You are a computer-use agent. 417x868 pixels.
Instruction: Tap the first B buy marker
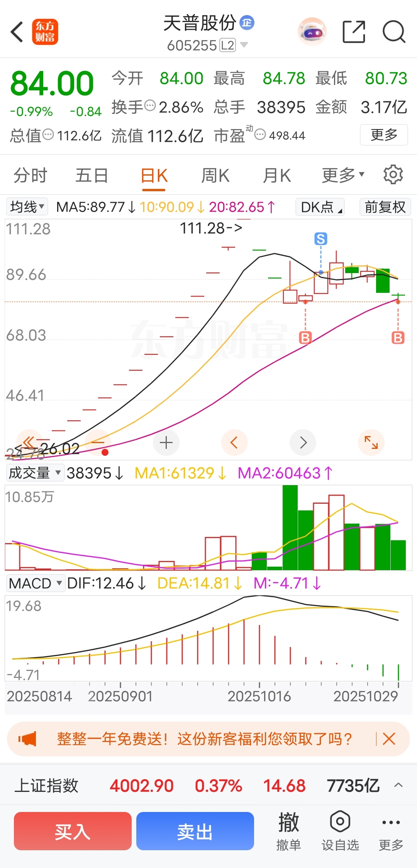(305, 338)
